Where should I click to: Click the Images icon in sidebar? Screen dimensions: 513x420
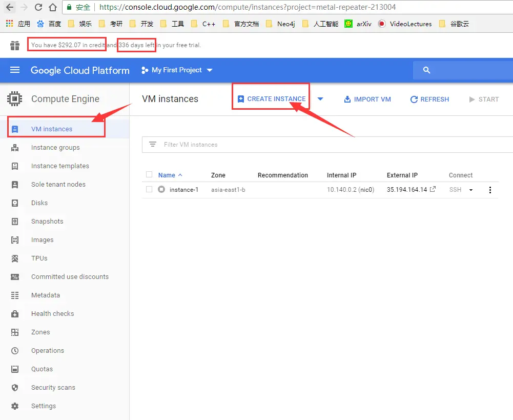coord(15,240)
